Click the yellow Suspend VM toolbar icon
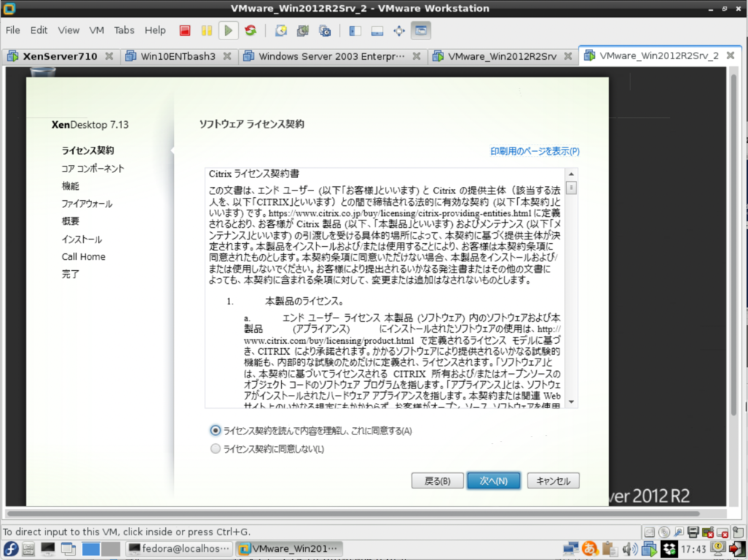Viewport: 748px width, 560px height. (x=207, y=31)
